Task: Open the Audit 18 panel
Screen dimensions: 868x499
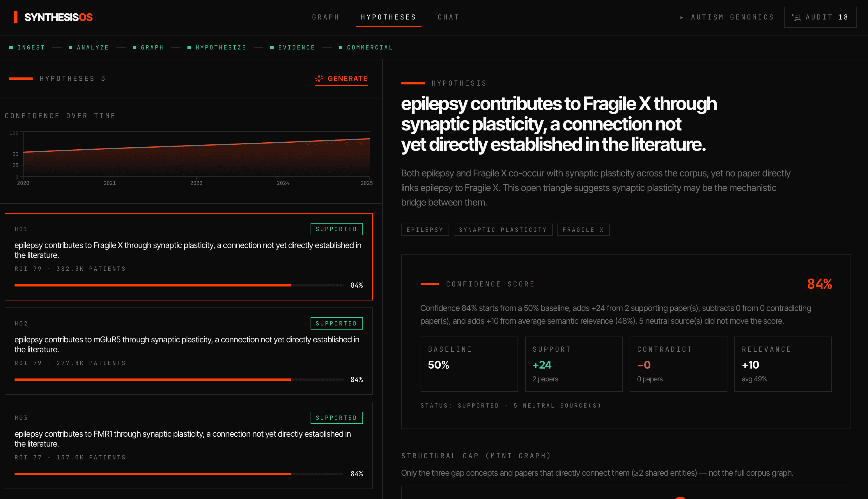Action: (x=820, y=17)
